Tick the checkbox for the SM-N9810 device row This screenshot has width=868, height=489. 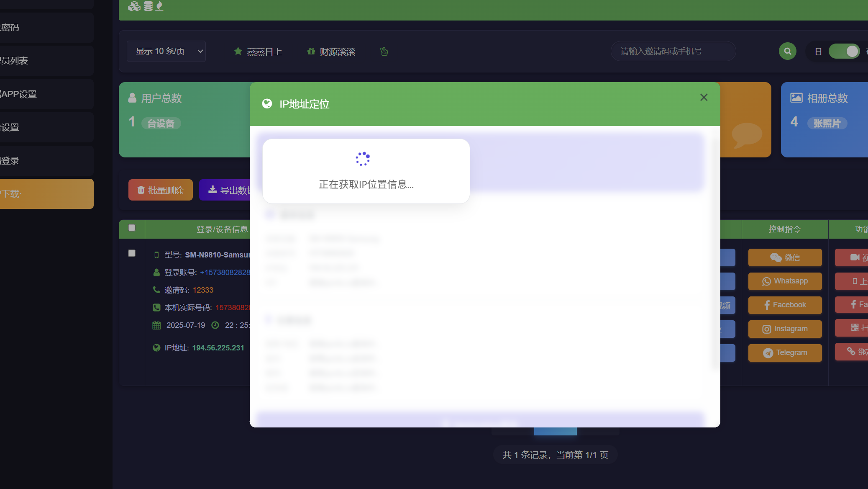(132, 253)
